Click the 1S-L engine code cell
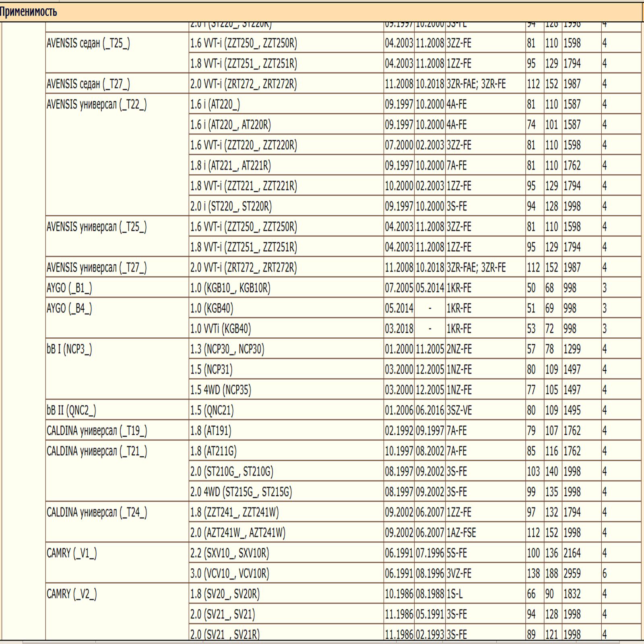This screenshot has width=644, height=644. click(455, 594)
